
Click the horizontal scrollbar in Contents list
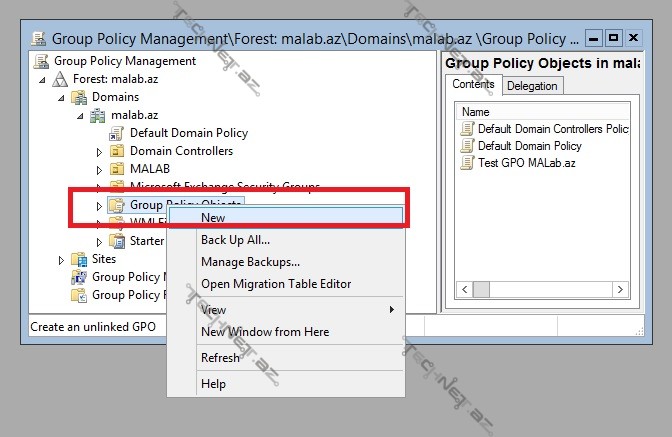(x=543, y=289)
